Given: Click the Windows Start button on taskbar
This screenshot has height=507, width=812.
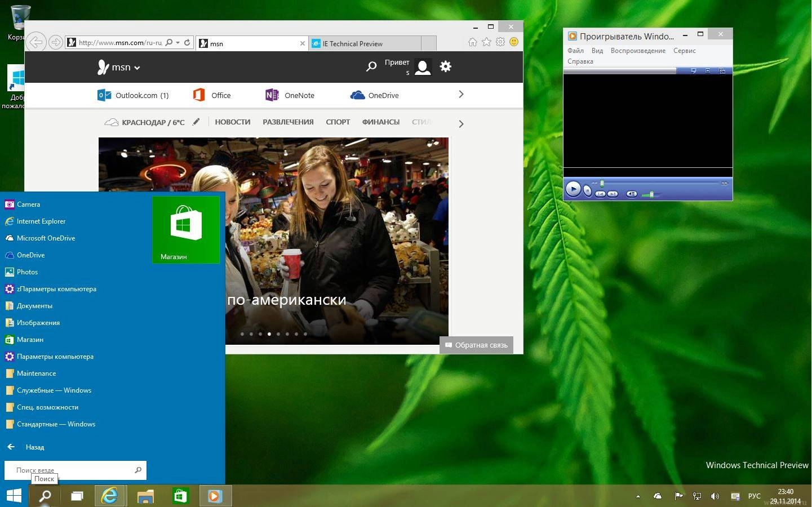Looking at the screenshot, I should [14, 496].
